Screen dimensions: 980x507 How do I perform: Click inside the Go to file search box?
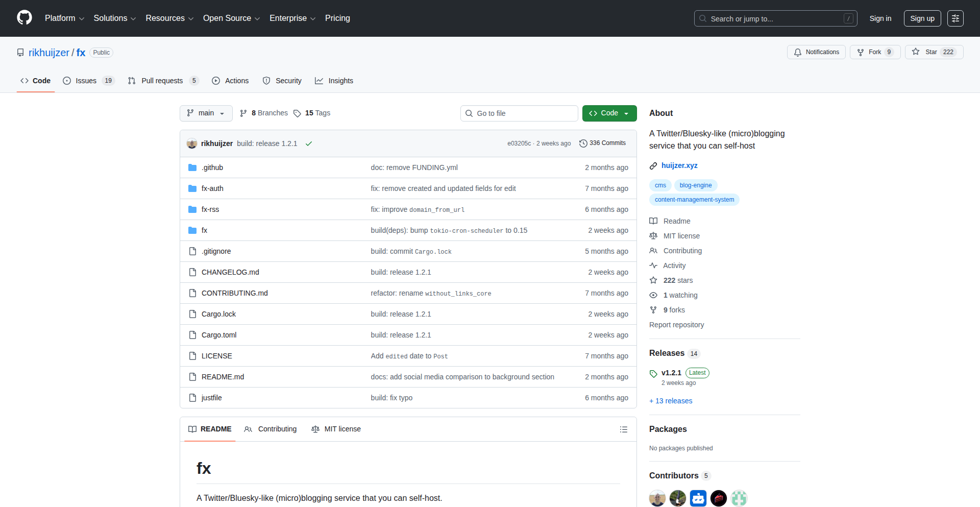point(519,113)
